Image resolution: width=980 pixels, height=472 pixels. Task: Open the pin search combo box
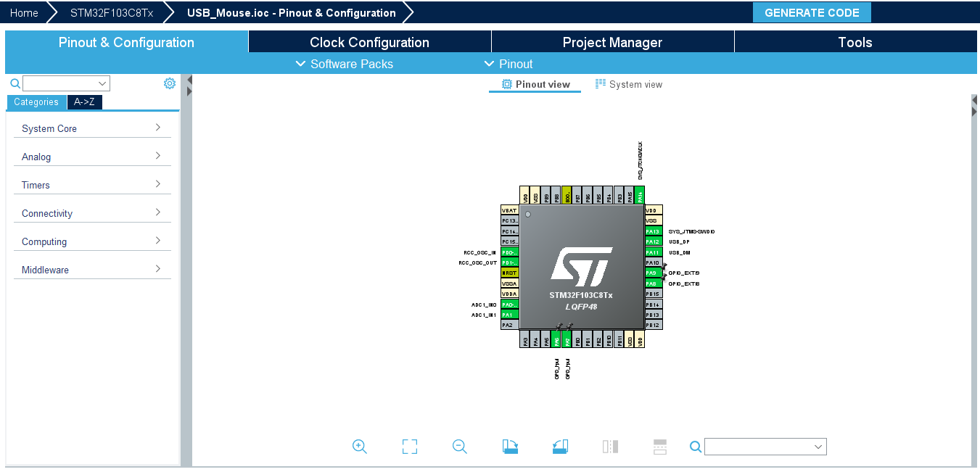click(765, 447)
